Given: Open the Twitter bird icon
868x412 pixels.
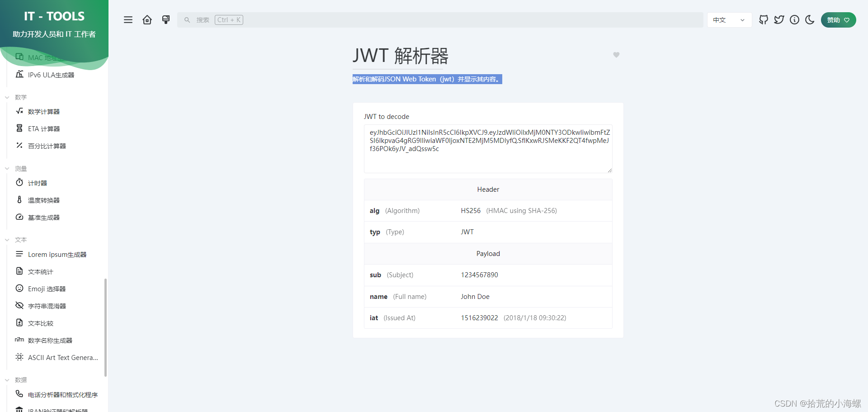Looking at the screenshot, I should [779, 20].
